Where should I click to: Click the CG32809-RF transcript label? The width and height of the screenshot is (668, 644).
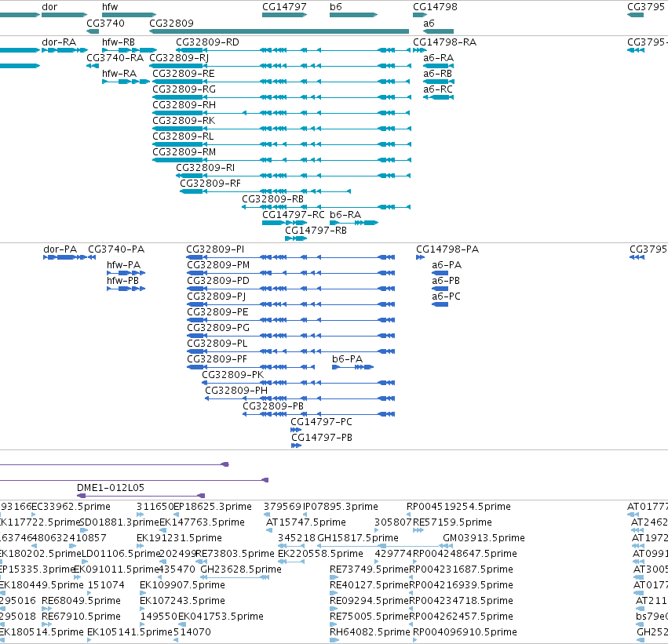pyautogui.click(x=210, y=184)
